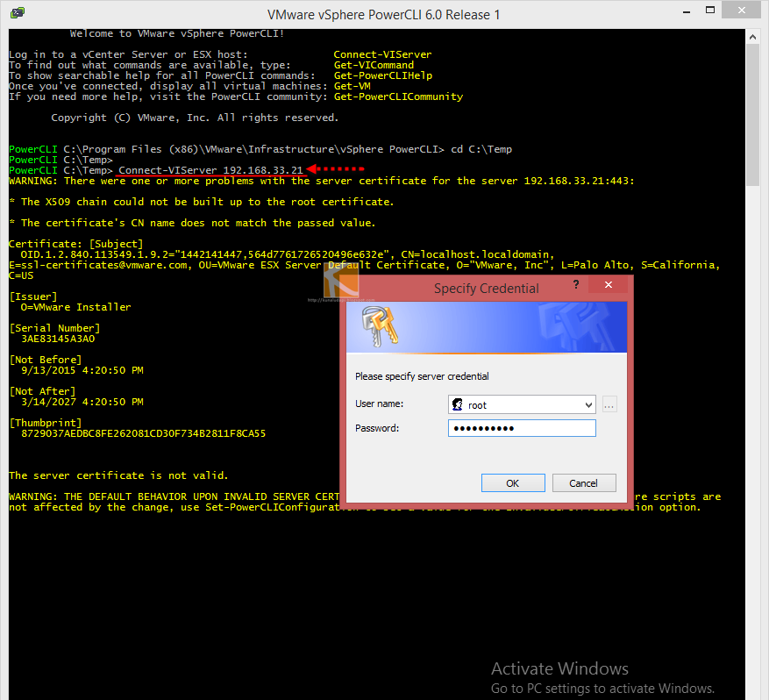This screenshot has height=700, width=769.
Task: Click inside the Password field
Action: pos(522,427)
